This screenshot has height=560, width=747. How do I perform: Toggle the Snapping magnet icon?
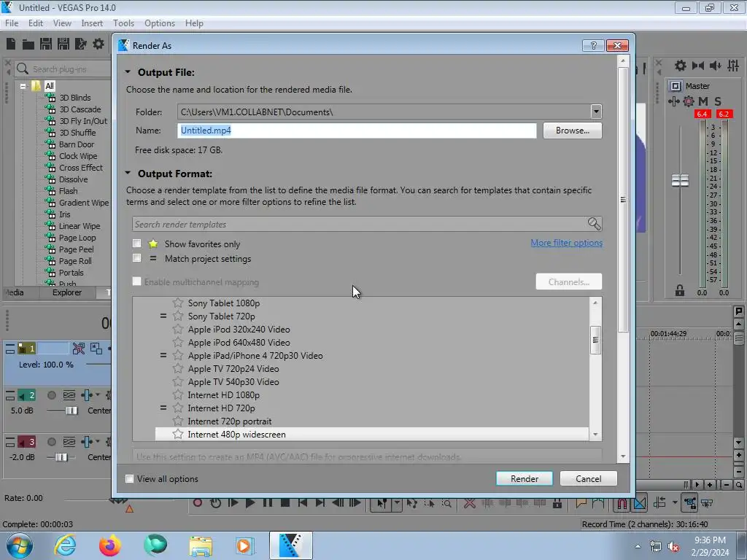pos(622,503)
